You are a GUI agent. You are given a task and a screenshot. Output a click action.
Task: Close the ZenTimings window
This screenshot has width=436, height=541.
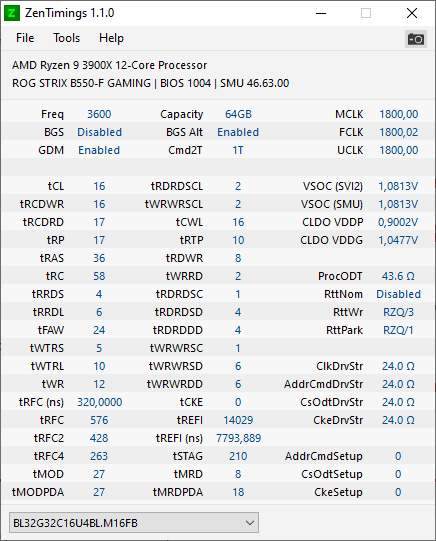[x=412, y=13]
